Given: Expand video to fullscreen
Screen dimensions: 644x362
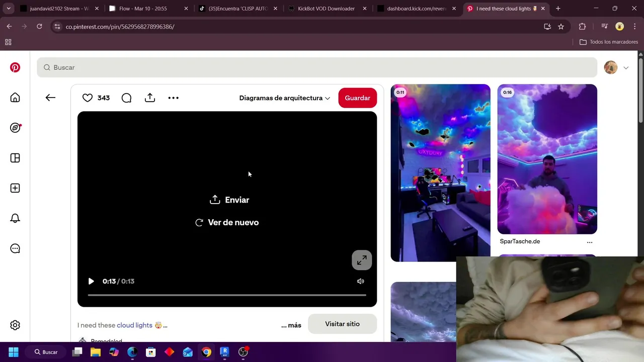Looking at the screenshot, I should [362, 260].
